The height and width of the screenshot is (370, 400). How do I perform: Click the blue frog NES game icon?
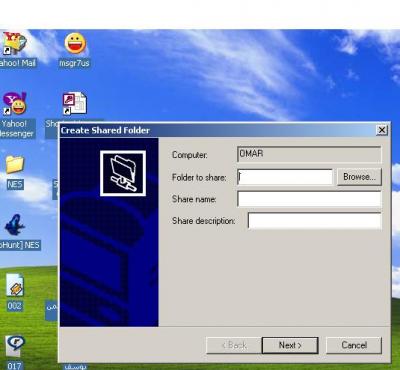(x=15, y=225)
